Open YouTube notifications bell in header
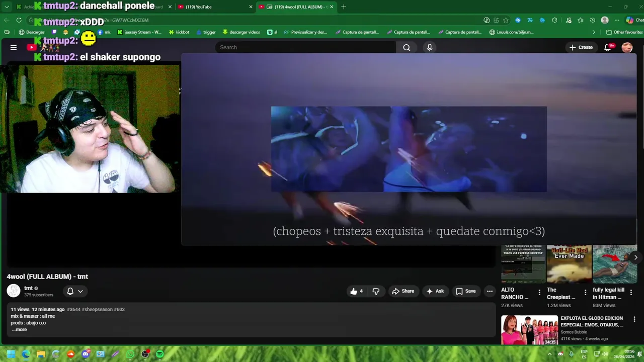This screenshot has height=362, width=644. [x=608, y=47]
